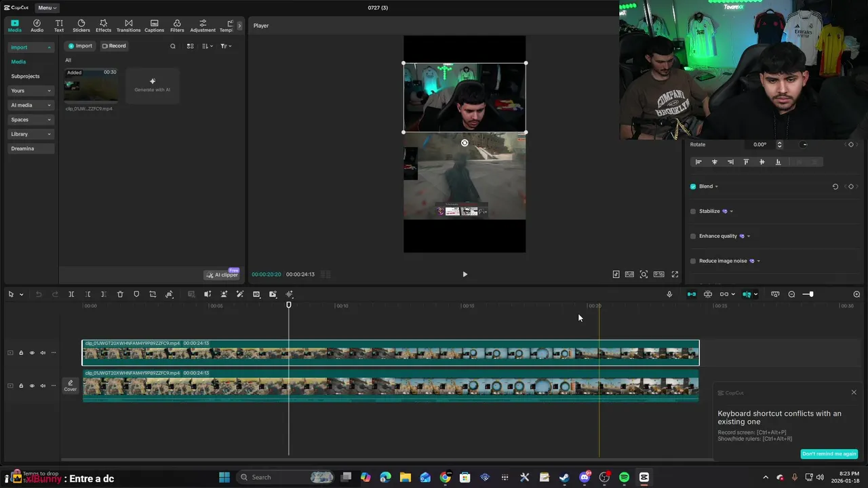Play the video in the Player
Image resolution: width=868 pixels, height=488 pixels.
click(465, 274)
